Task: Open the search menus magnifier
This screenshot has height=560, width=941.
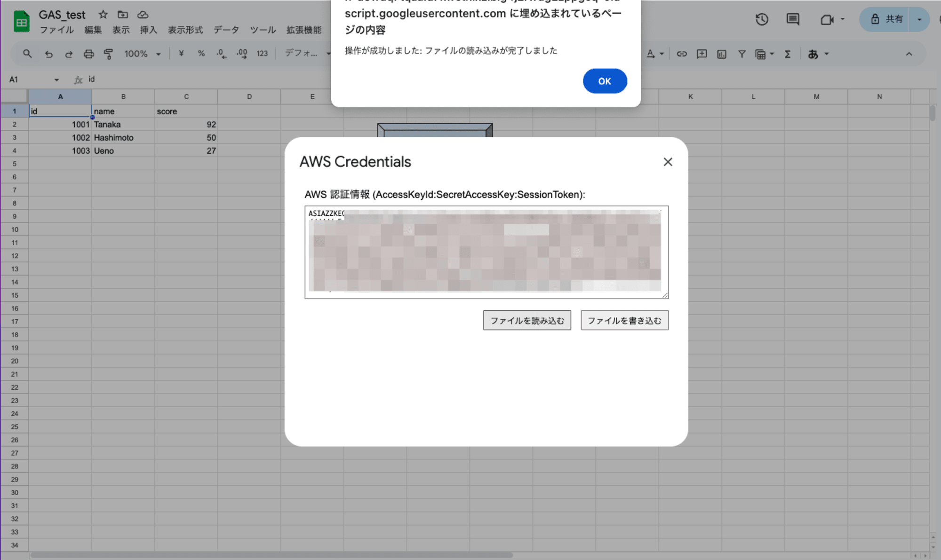Action: pyautogui.click(x=27, y=54)
